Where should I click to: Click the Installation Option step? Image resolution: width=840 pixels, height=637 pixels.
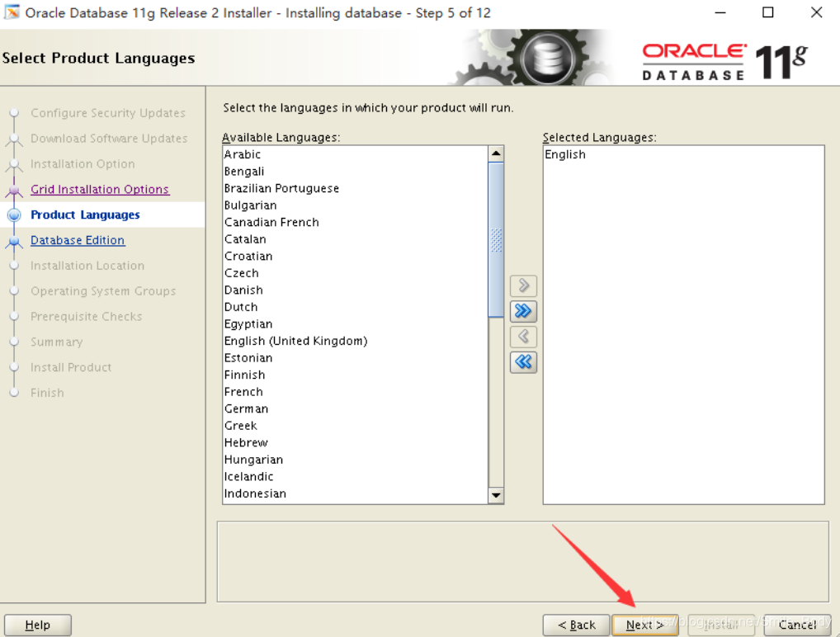click(83, 164)
